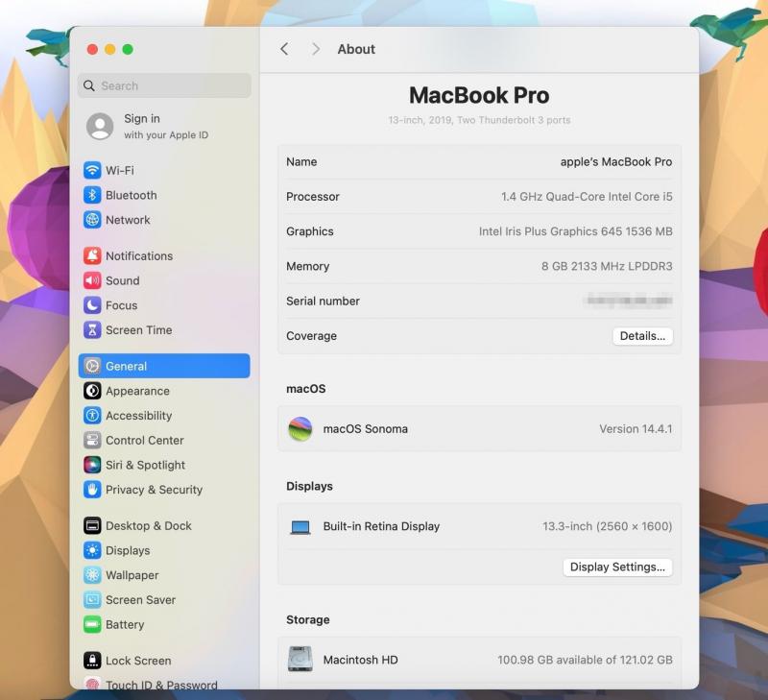Click the search magnifier icon
768x700 pixels.
pos(89,85)
